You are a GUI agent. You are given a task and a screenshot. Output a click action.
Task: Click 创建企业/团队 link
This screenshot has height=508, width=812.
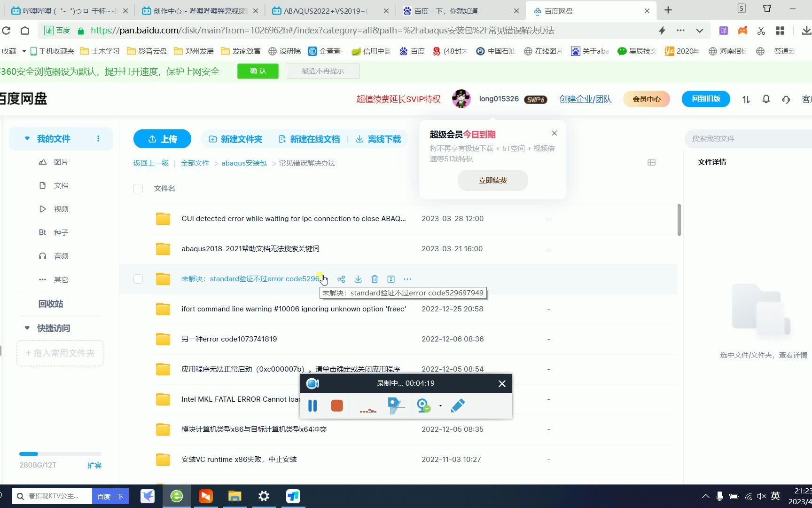[586, 99]
